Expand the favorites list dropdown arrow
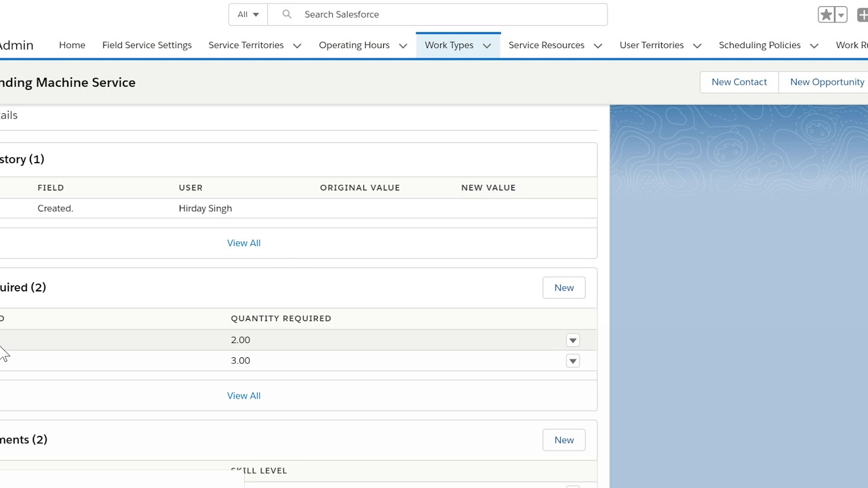Screen dimensions: 868x488 pos(841,14)
